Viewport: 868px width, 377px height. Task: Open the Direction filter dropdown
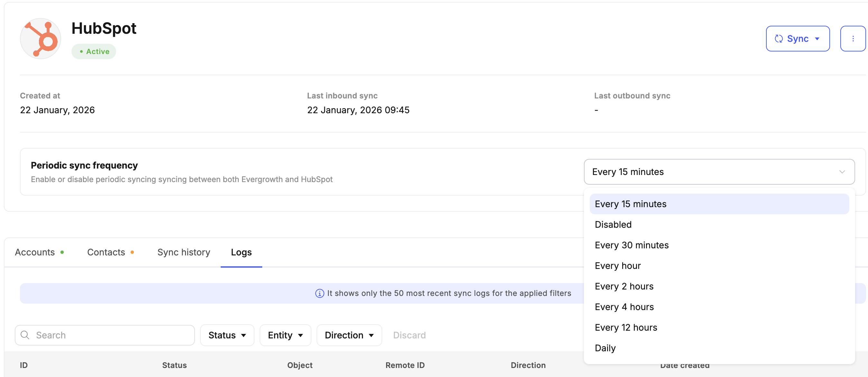point(349,335)
